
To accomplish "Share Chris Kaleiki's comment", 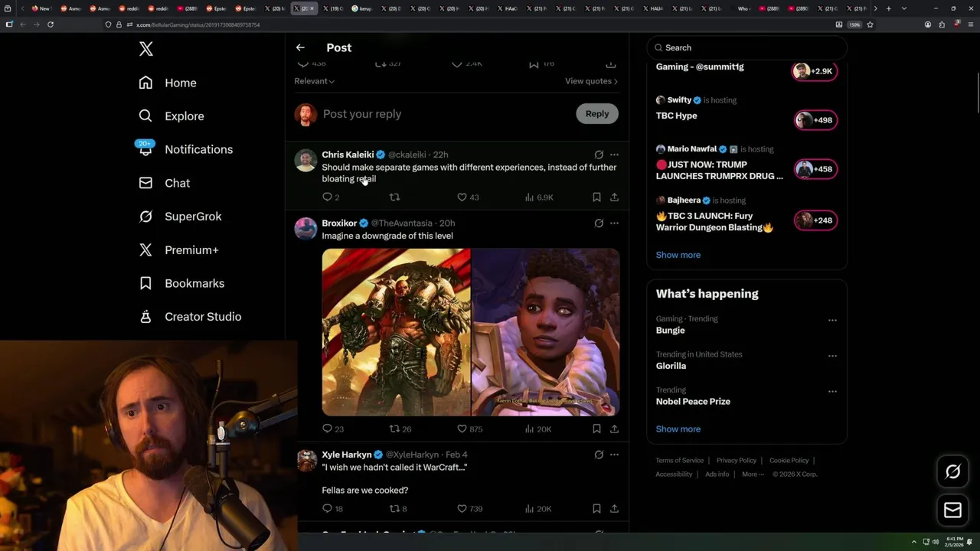I will pyautogui.click(x=614, y=197).
